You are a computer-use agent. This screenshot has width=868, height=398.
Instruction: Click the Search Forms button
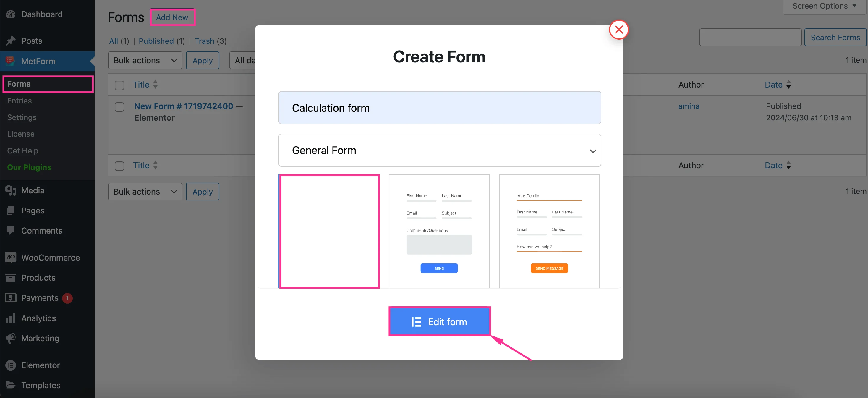(x=835, y=38)
